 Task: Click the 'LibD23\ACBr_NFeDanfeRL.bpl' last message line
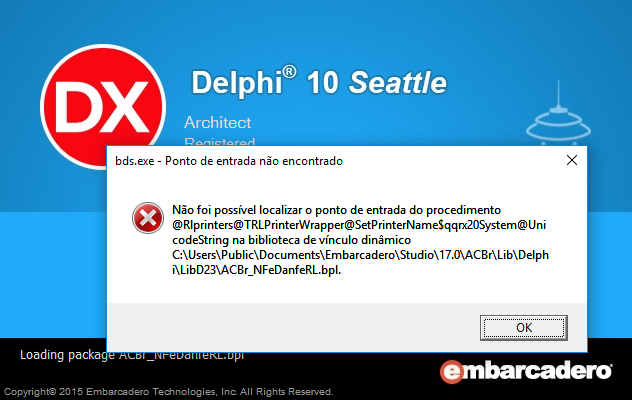(256, 270)
